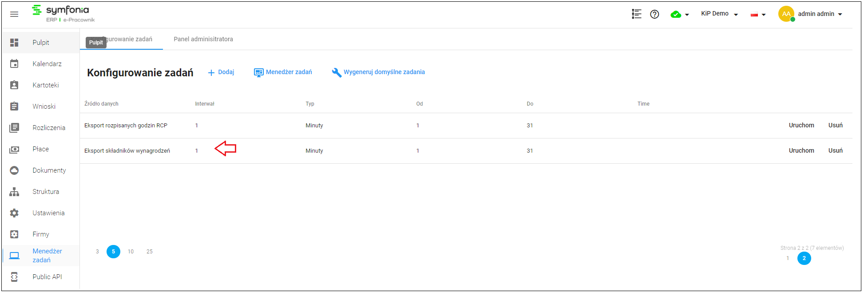Viewport: 868px width, 296px height.
Task: Click the Dokumenty cloud icon
Action: click(x=14, y=170)
